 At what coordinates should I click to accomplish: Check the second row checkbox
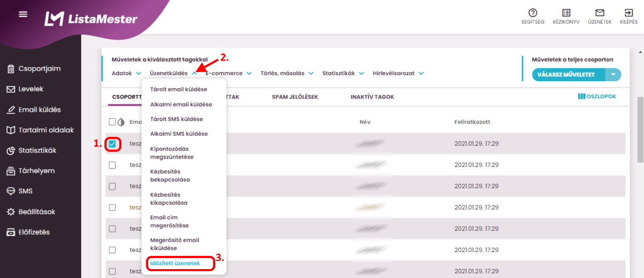(x=112, y=165)
